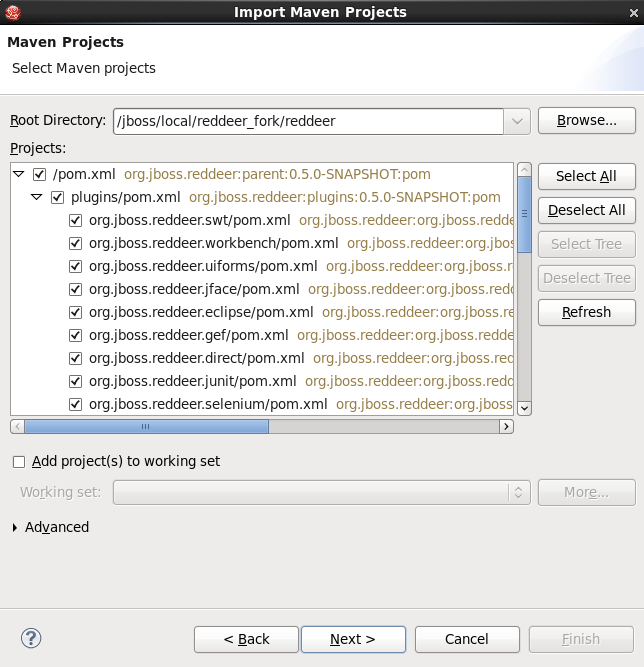This screenshot has height=667, width=644.
Task: Click the horizontal scrollbar thumb under projects
Action: (146, 426)
